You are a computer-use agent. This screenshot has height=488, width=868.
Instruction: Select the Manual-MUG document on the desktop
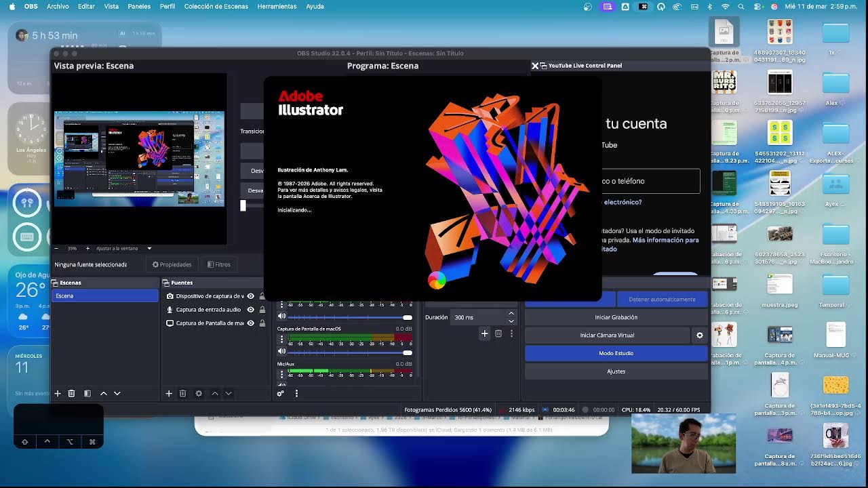coord(835,340)
